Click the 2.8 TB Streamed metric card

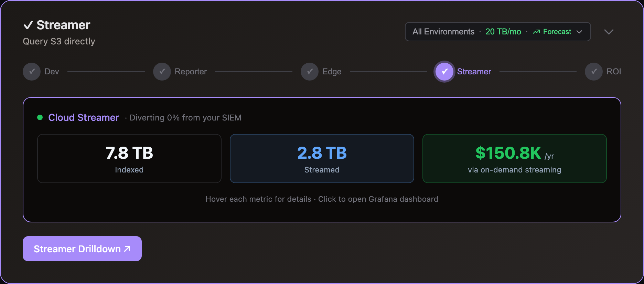(x=322, y=158)
